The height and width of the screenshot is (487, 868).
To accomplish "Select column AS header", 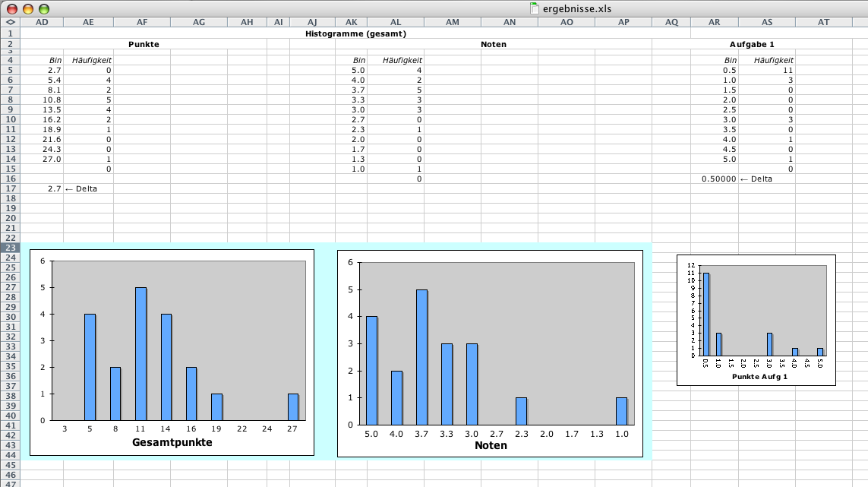I will [x=767, y=23].
